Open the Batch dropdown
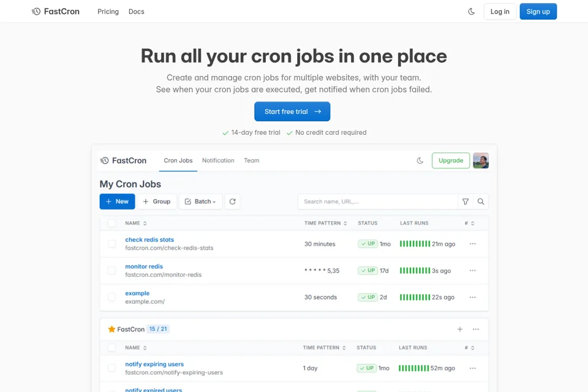Viewport: 588px width, 392px height. [x=201, y=202]
